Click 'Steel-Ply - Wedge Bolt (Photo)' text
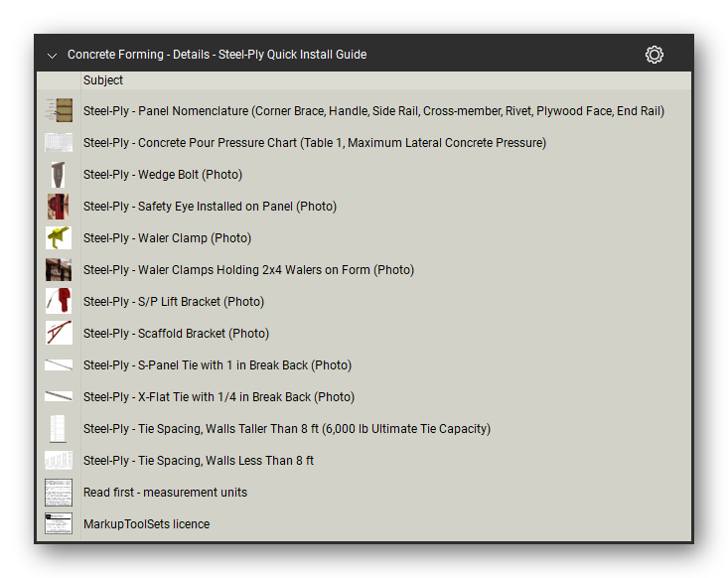The image size is (728, 578). click(x=163, y=175)
